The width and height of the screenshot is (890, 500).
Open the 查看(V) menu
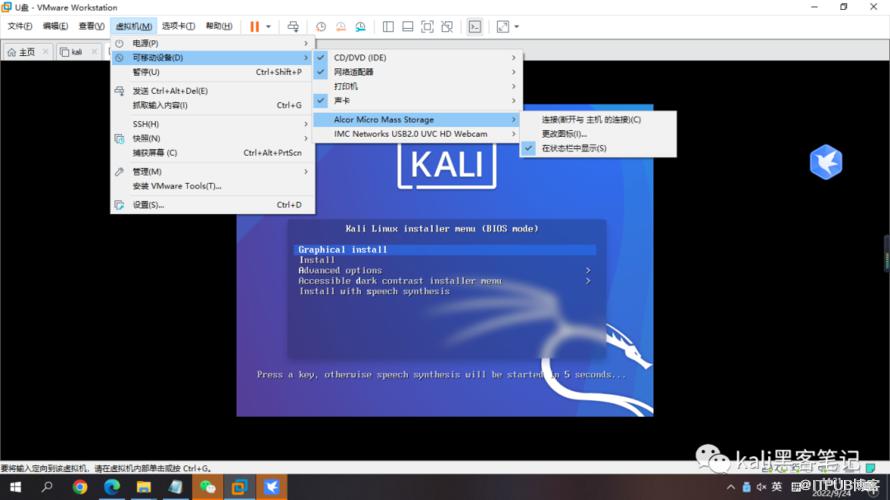pyautogui.click(x=91, y=26)
